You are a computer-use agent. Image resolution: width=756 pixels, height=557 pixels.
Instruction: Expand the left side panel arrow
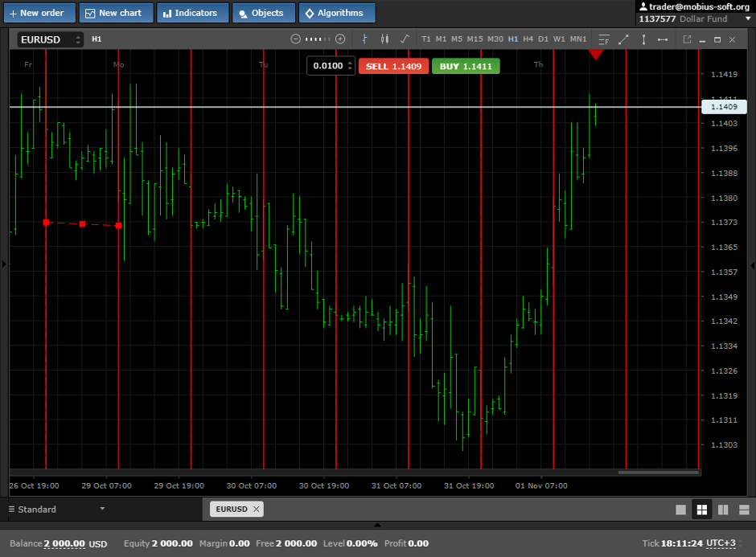pyautogui.click(x=4, y=264)
